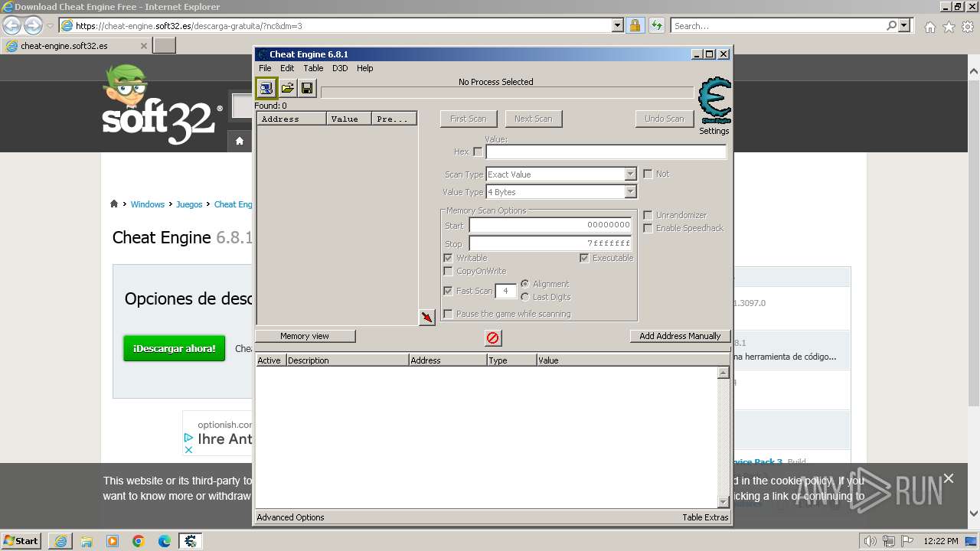The height and width of the screenshot is (551, 980).
Task: Open Chrome from the taskbar
Action: 139,541
